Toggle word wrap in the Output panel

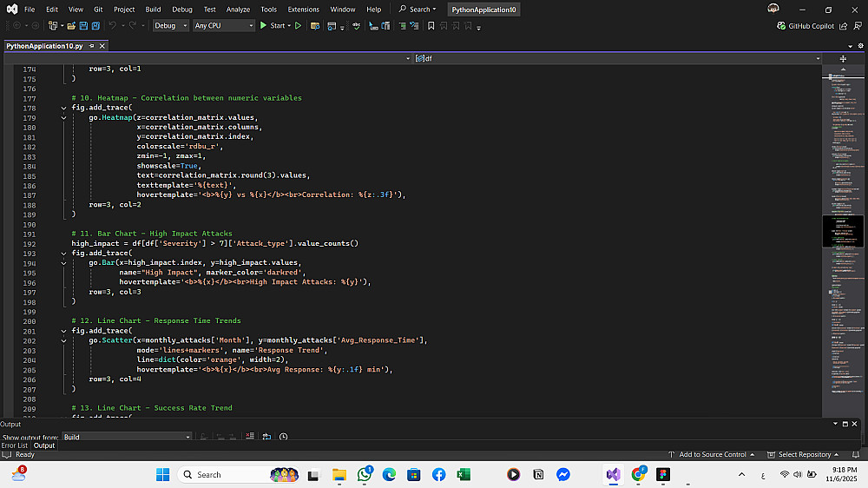click(x=266, y=437)
